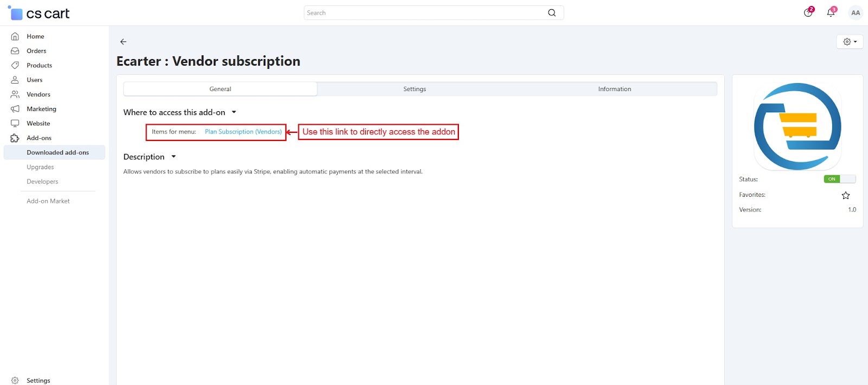Viewport: 868px width, 385px height.
Task: Open Add-on Market in the sidebar
Action: 48,201
